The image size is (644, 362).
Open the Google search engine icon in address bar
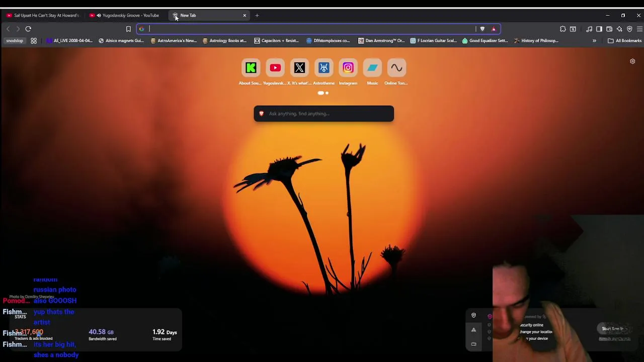[x=142, y=29]
